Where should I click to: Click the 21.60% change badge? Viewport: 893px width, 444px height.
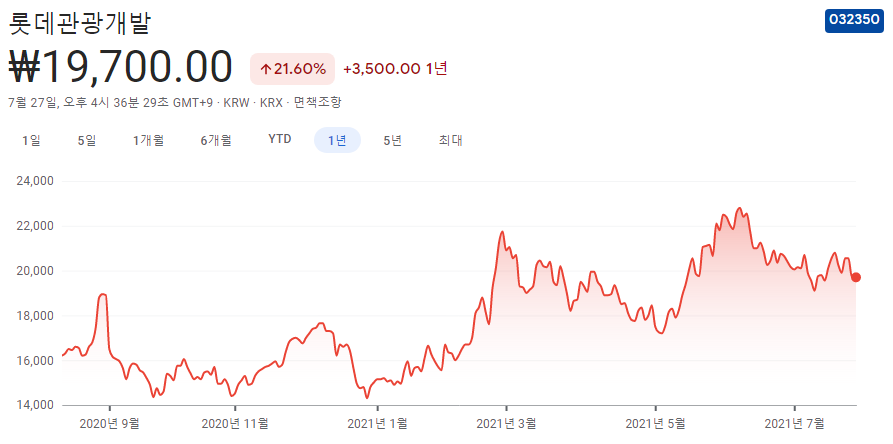[293, 69]
